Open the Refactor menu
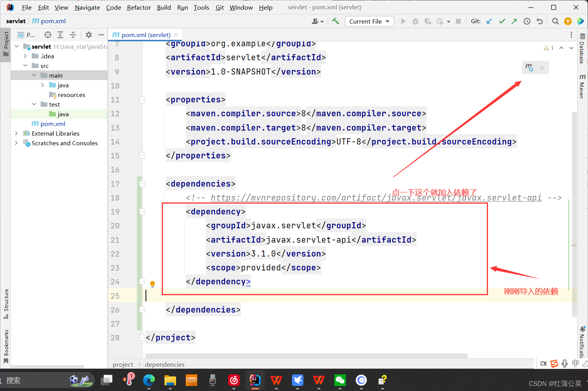This screenshot has width=588, height=391. 139,7
